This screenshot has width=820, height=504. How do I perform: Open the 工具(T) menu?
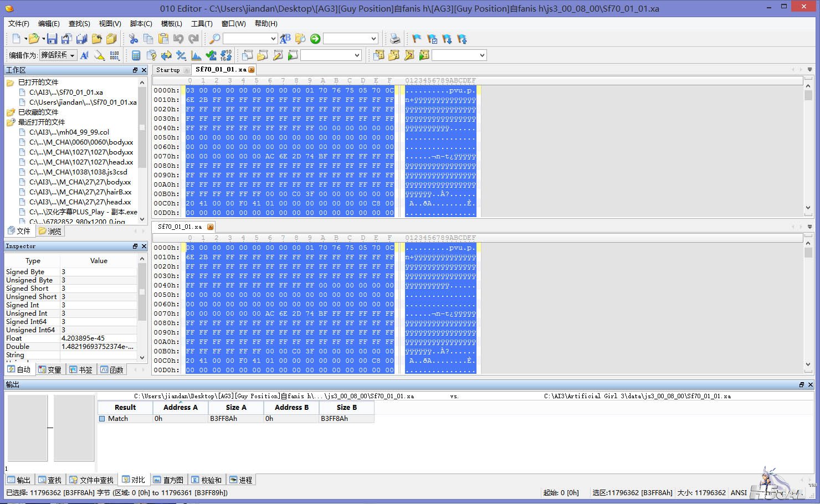coord(201,24)
